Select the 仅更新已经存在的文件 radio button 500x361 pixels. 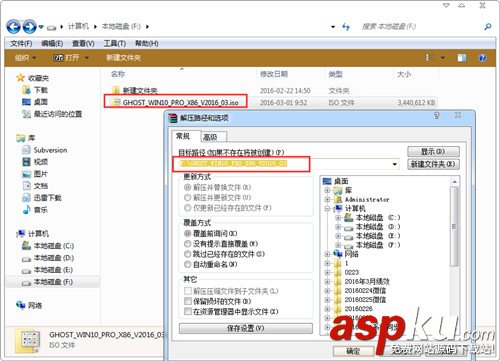tap(188, 208)
